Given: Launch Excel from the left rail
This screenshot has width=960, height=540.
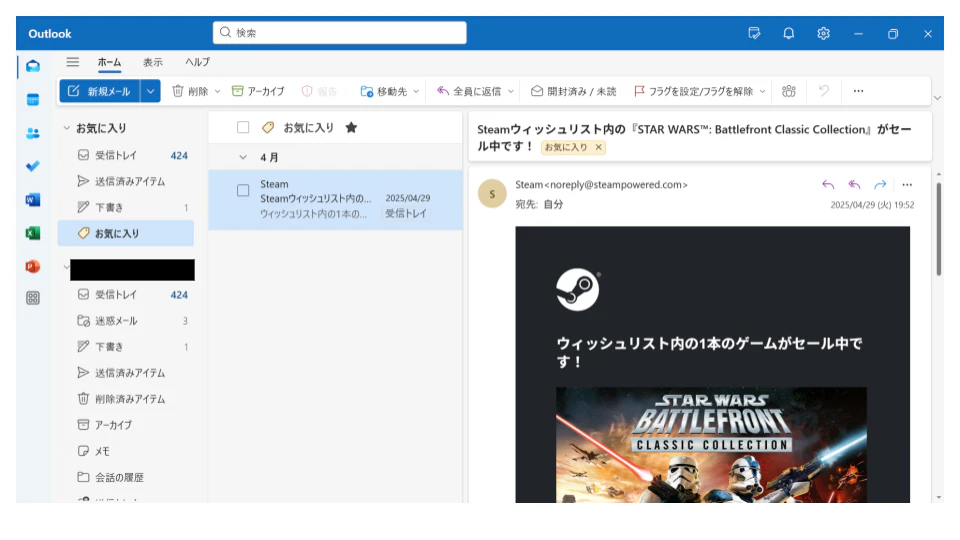Looking at the screenshot, I should [x=33, y=233].
